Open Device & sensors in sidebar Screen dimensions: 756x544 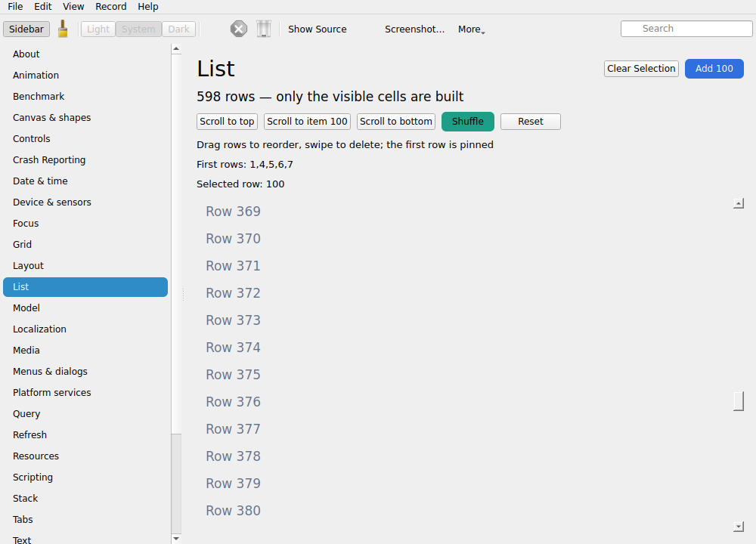pos(85,202)
